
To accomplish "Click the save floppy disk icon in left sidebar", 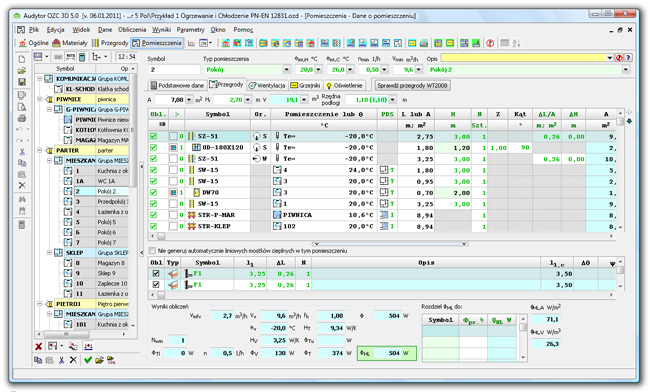I will (22, 82).
